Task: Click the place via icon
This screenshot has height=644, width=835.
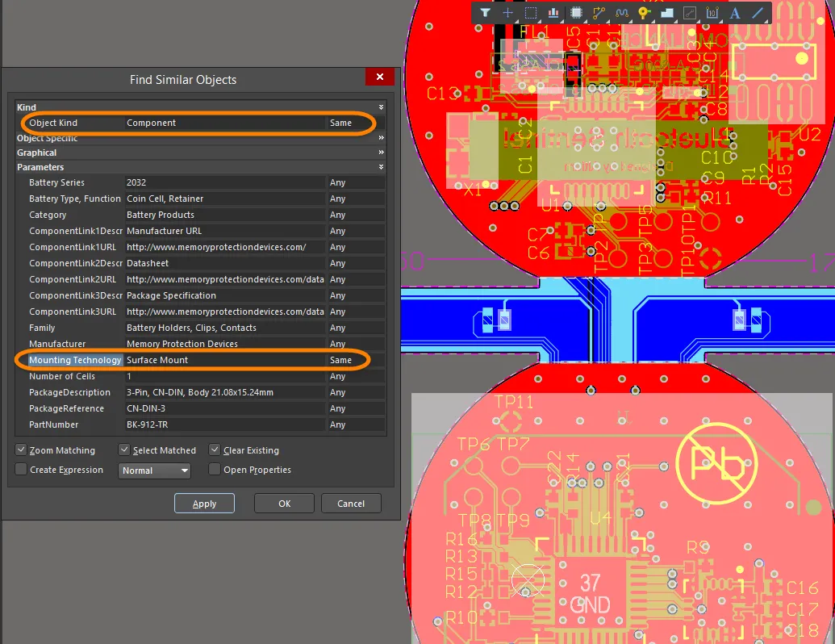Action: (x=644, y=13)
